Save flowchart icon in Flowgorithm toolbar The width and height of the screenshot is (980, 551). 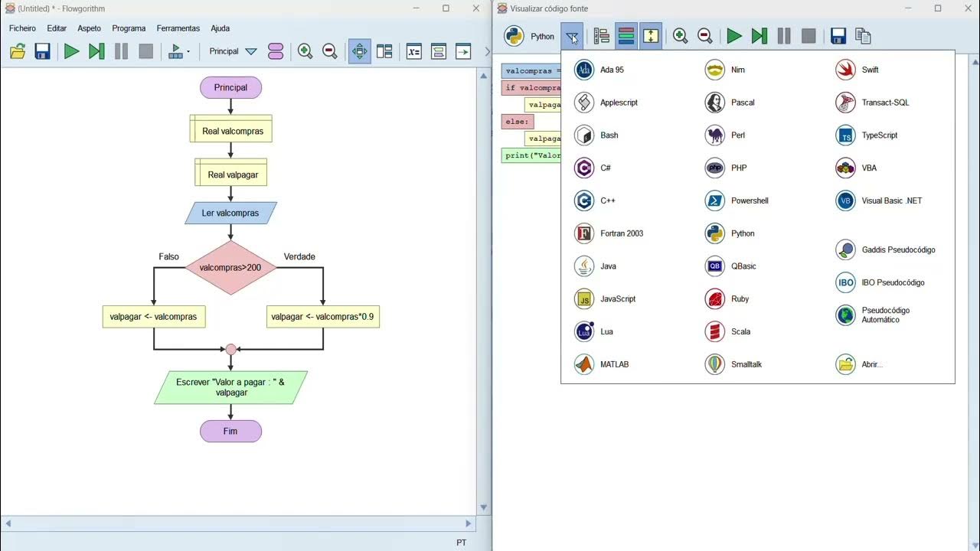(x=42, y=51)
